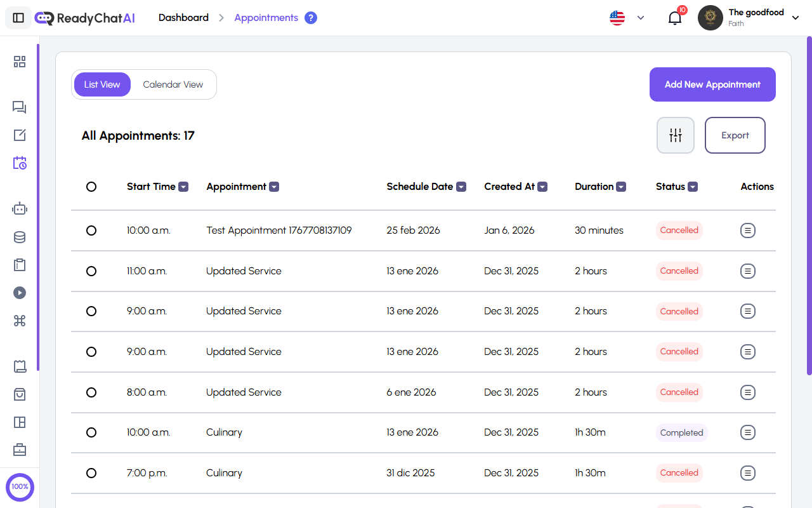This screenshot has height=508, width=812.
Task: Switch to Calendar View tab
Action: (x=173, y=84)
